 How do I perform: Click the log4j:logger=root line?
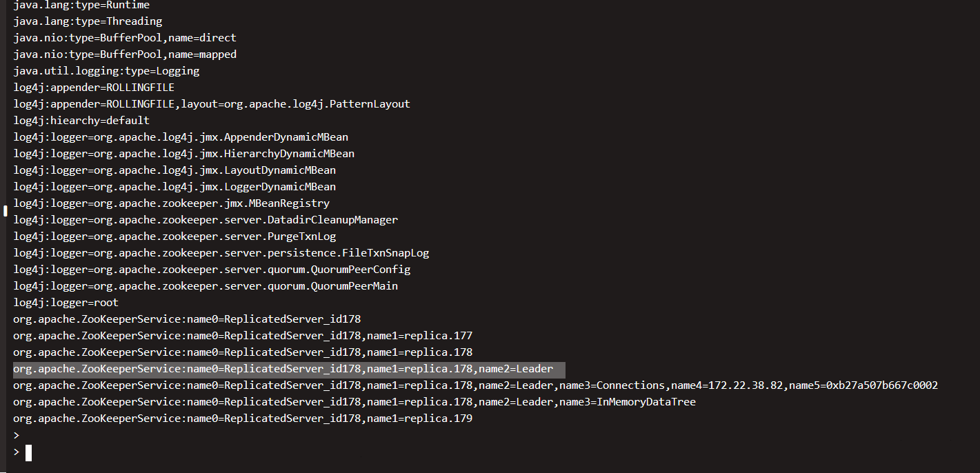pos(66,303)
